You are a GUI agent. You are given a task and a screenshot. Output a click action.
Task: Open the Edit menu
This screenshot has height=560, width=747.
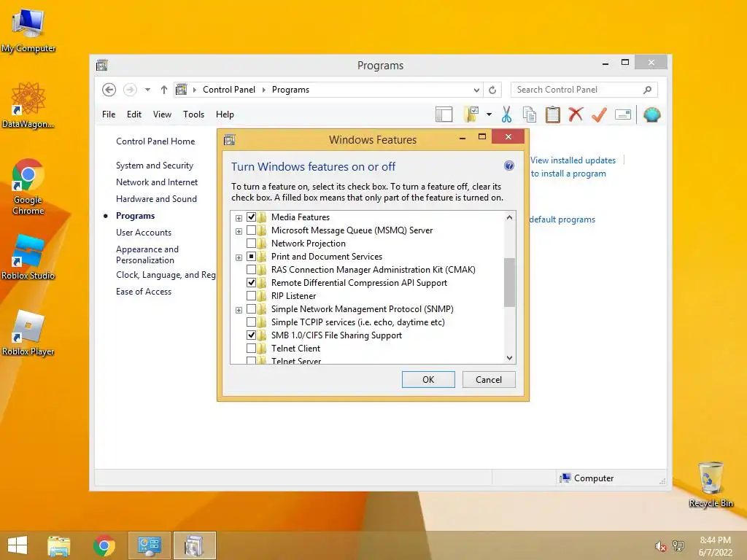[134, 114]
